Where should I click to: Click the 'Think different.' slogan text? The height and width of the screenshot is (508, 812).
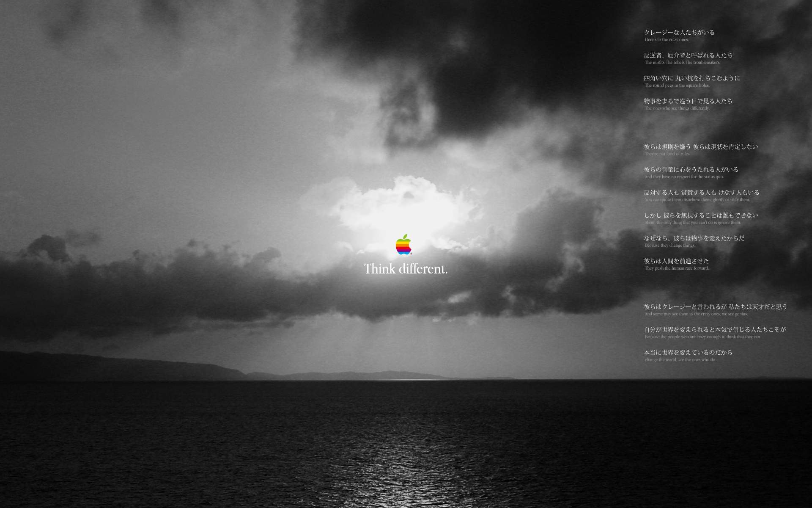[x=406, y=269]
